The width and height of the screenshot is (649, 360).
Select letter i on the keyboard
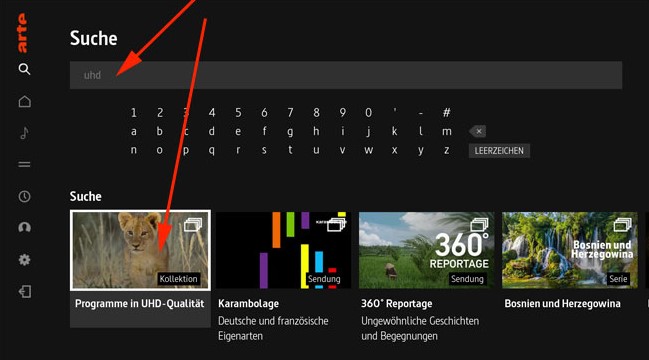click(342, 131)
